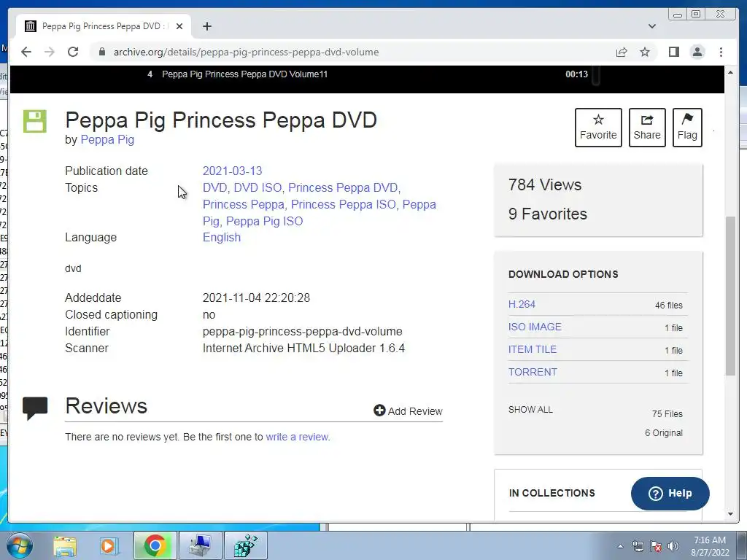The image size is (747, 560).
Task: Select the Peppa Pig Princess Peppa DVD tab
Action: click(104, 26)
